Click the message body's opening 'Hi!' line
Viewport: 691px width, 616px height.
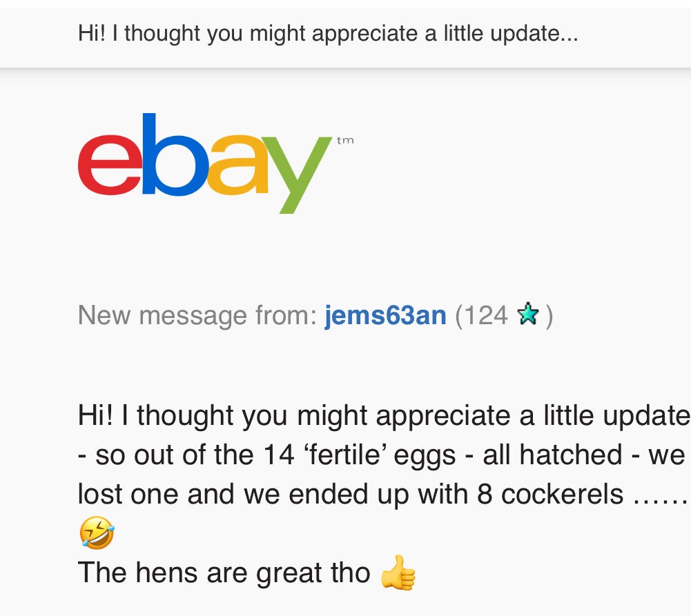383,415
